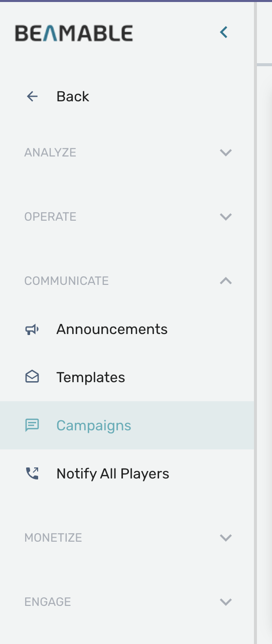272x644 pixels.
Task: Select the Campaigns menu item
Action: tap(127, 425)
